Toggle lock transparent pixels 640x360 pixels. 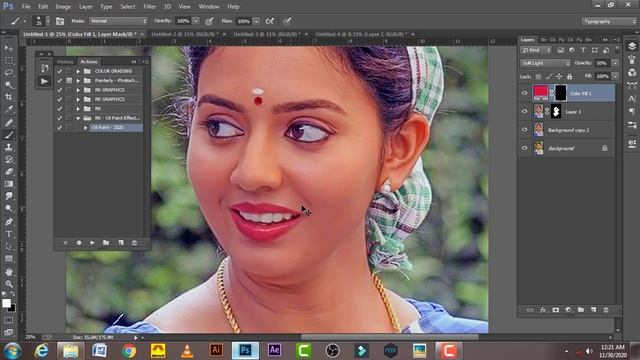click(538, 76)
